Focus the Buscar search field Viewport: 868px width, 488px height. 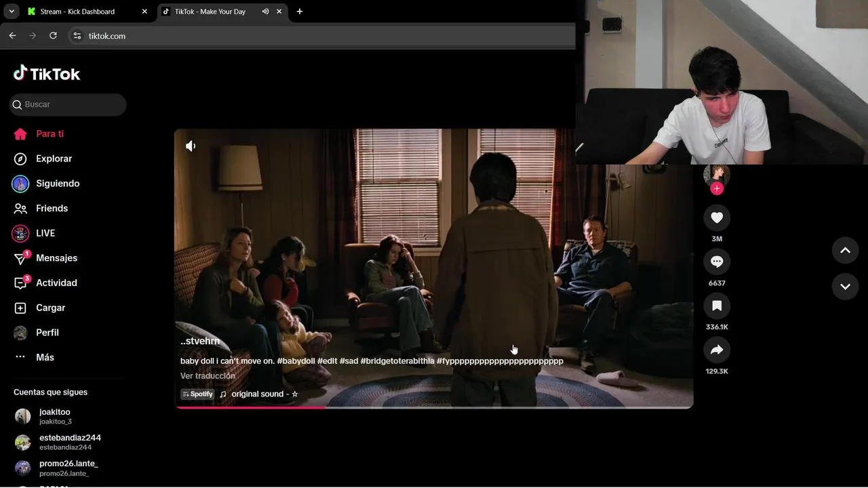68,104
